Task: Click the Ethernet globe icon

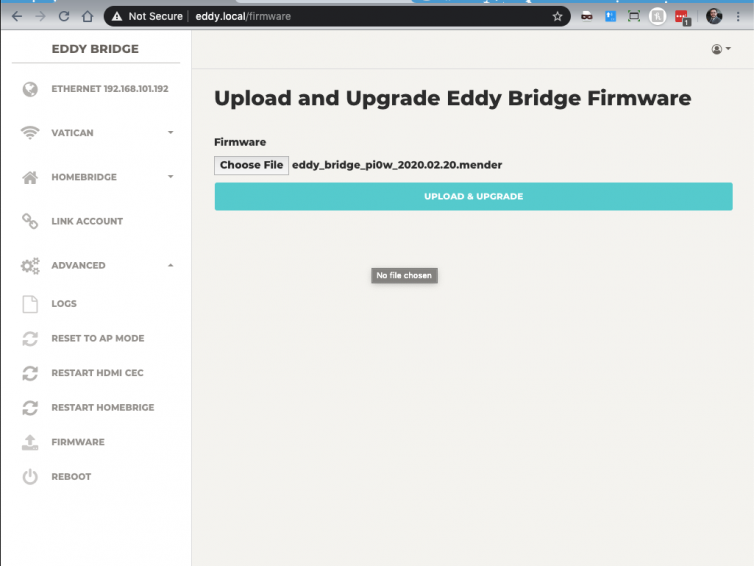Action: click(30, 89)
